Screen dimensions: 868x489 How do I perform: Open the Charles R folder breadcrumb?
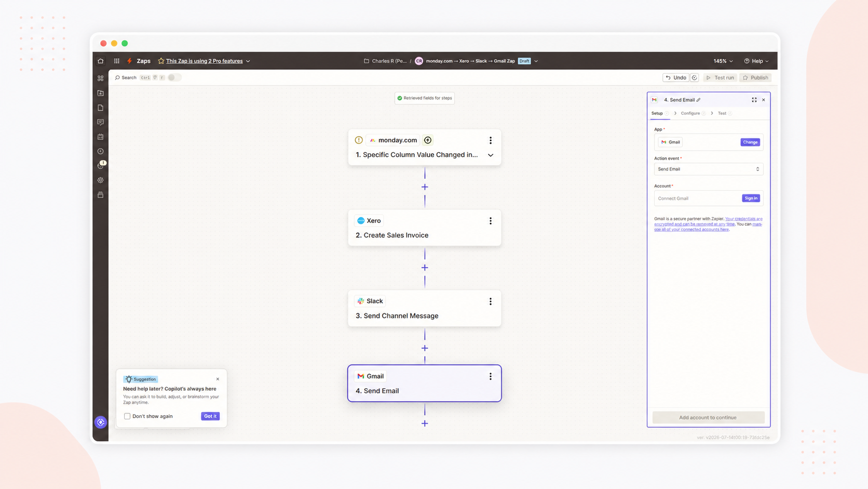[x=385, y=61]
